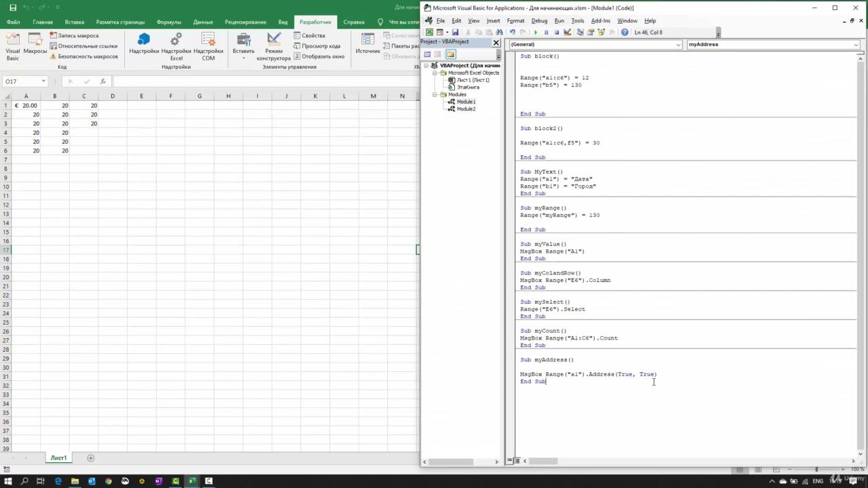Select Module2 in project tree

click(466, 109)
